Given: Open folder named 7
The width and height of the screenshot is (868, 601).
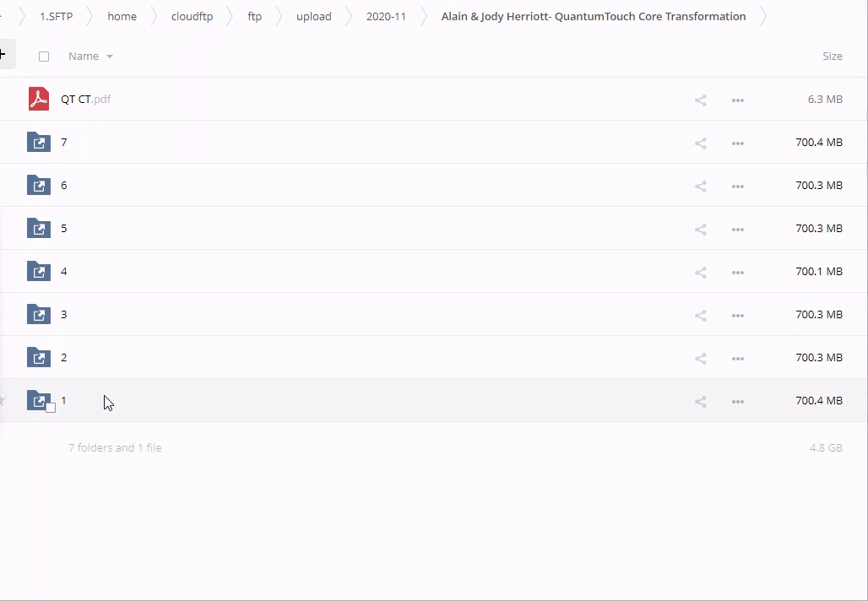Looking at the screenshot, I should point(64,143).
